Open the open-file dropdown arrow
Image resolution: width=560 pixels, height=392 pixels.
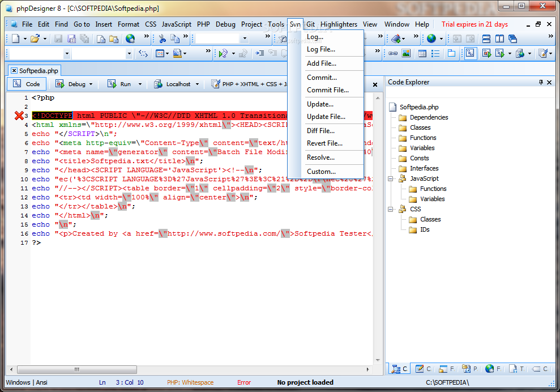pos(45,39)
